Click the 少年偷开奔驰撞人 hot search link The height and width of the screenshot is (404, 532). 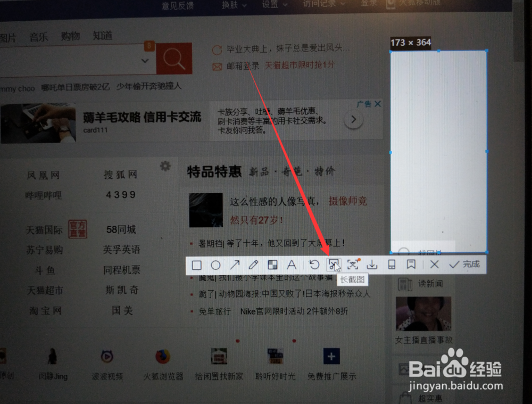(x=148, y=87)
